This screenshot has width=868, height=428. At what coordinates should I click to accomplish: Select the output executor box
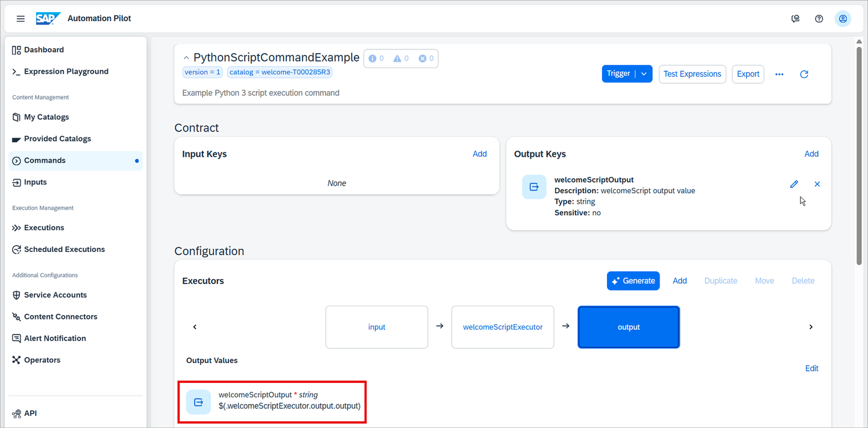click(x=629, y=327)
